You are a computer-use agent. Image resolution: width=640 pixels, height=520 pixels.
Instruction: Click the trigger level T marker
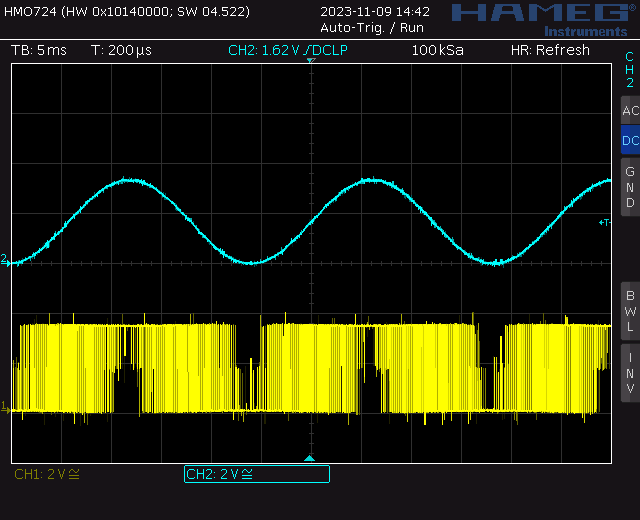coord(604,222)
